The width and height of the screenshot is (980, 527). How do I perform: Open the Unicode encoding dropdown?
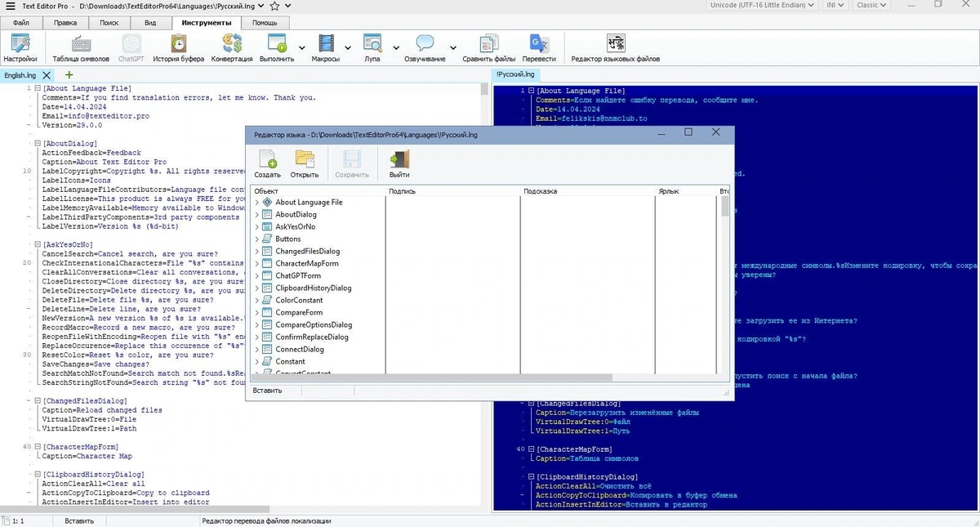coord(760,5)
